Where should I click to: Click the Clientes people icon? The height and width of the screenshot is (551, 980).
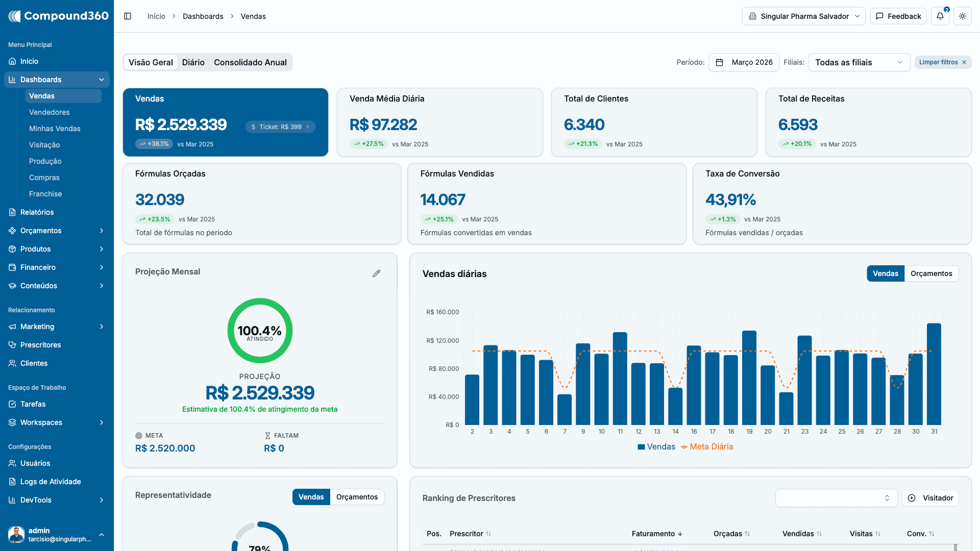(12, 363)
